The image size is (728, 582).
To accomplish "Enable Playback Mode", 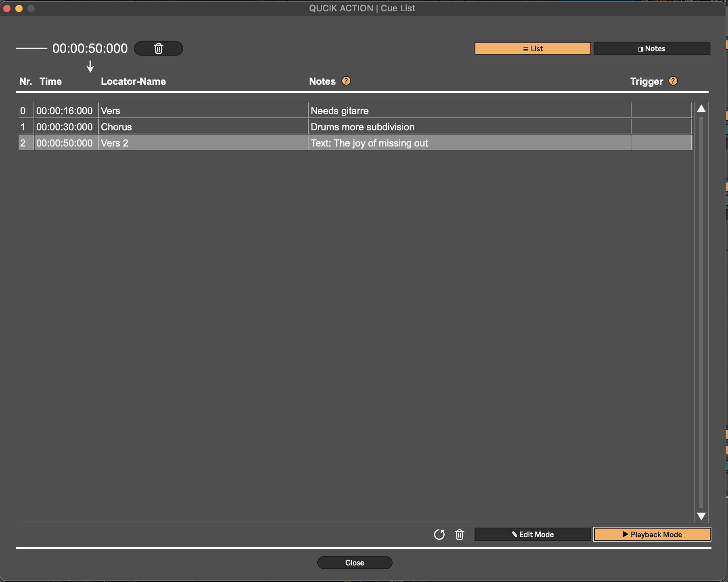I will tap(652, 534).
